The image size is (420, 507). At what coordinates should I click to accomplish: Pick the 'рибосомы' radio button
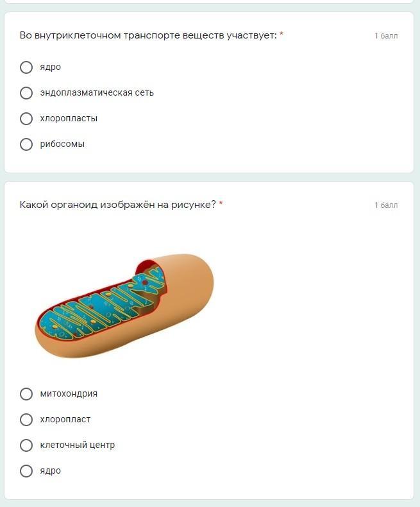26,144
